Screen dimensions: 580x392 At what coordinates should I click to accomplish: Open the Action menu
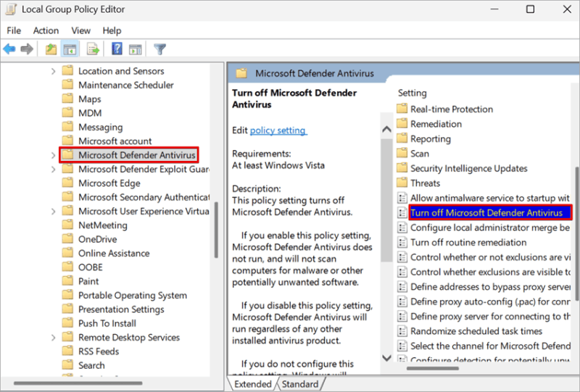tap(46, 30)
